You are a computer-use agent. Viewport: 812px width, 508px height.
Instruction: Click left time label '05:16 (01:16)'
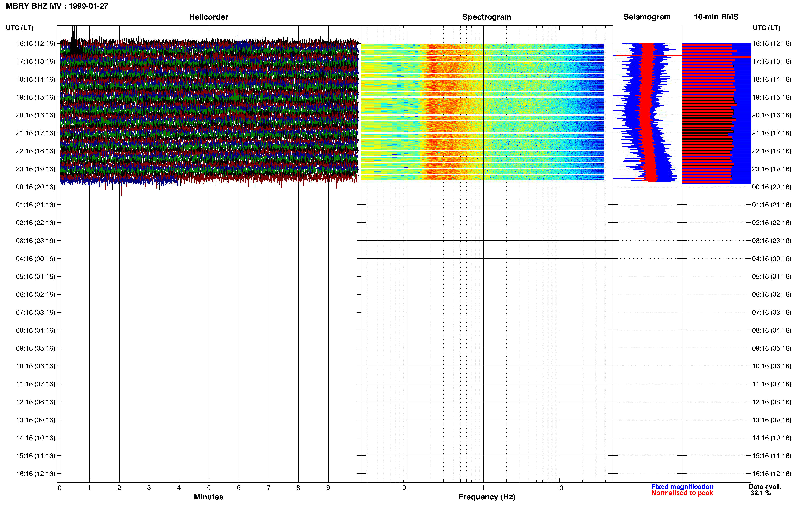(36, 277)
